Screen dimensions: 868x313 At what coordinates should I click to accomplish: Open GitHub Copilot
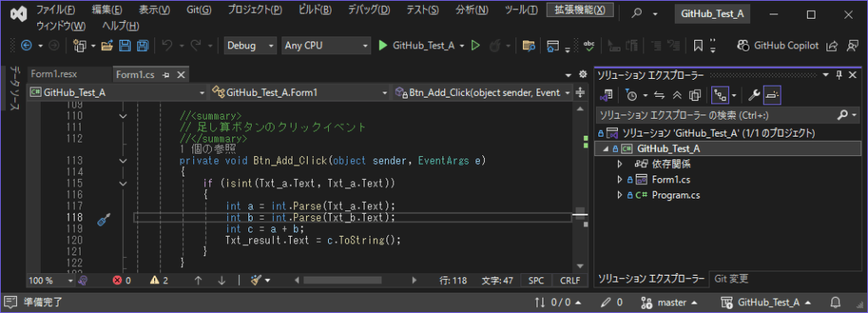[x=778, y=46]
